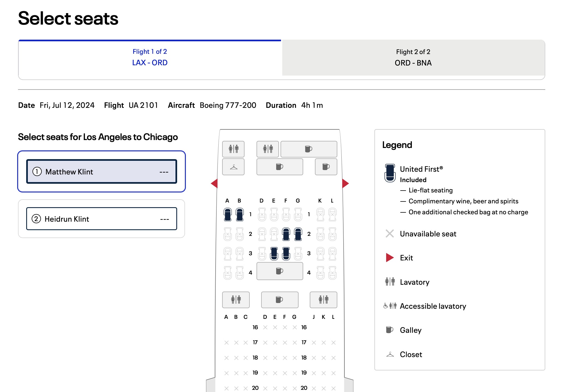The height and width of the screenshot is (392, 569).
Task: Click the right red exit arrow
Action: pos(345,183)
